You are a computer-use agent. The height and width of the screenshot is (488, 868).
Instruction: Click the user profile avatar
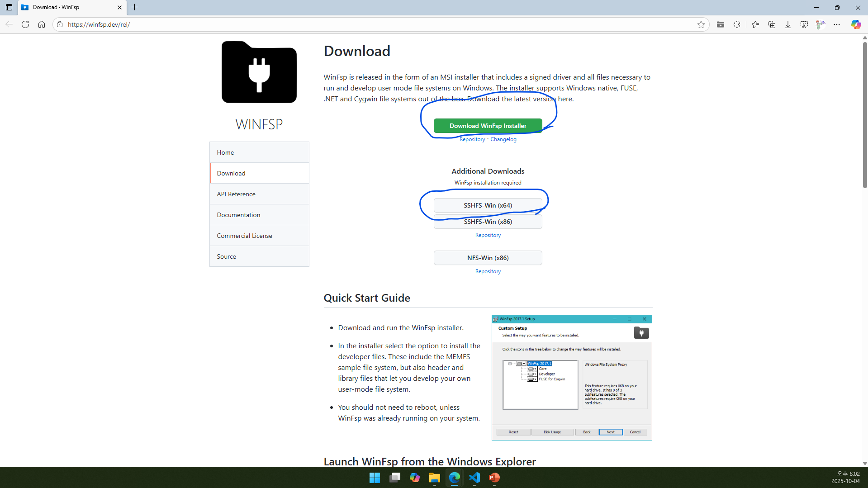[820, 24]
